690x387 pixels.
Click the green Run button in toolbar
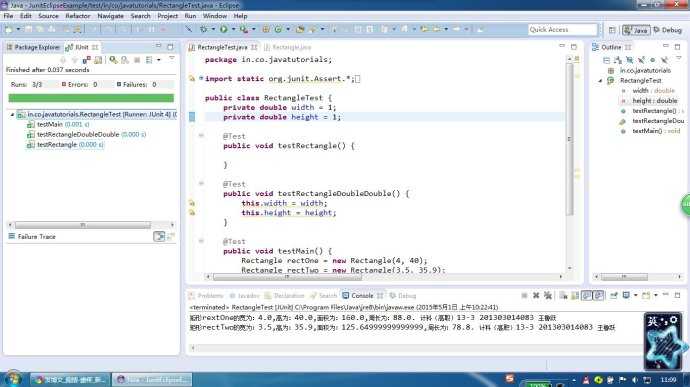(x=224, y=29)
